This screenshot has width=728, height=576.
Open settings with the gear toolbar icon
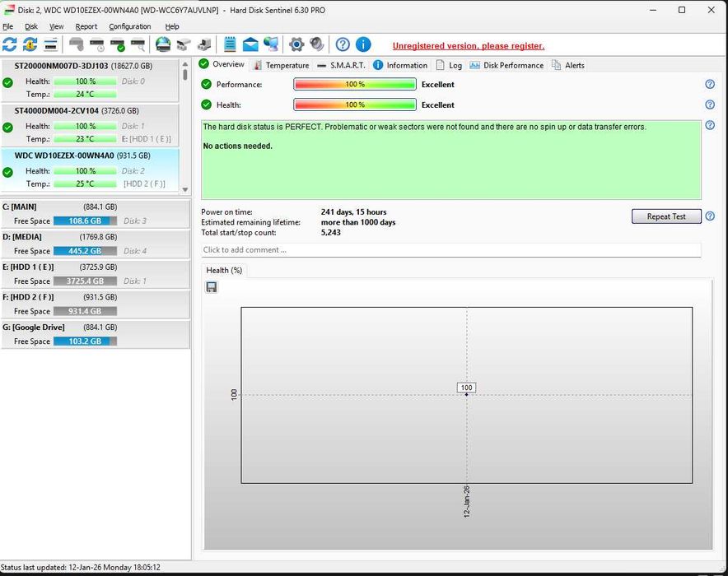(x=296, y=44)
